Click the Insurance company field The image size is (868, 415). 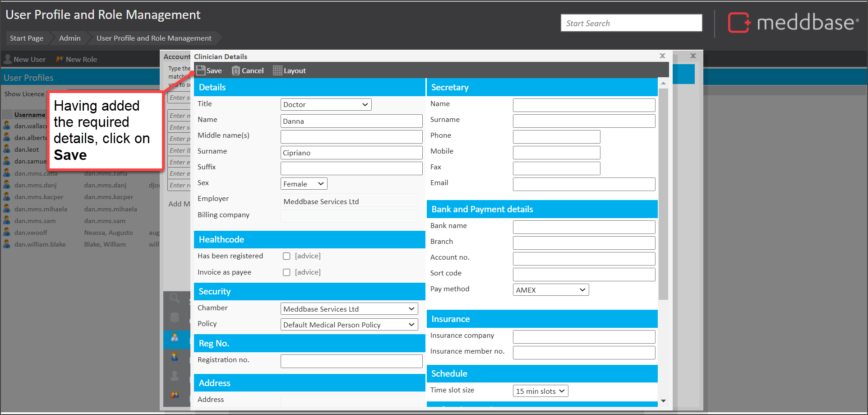click(584, 337)
